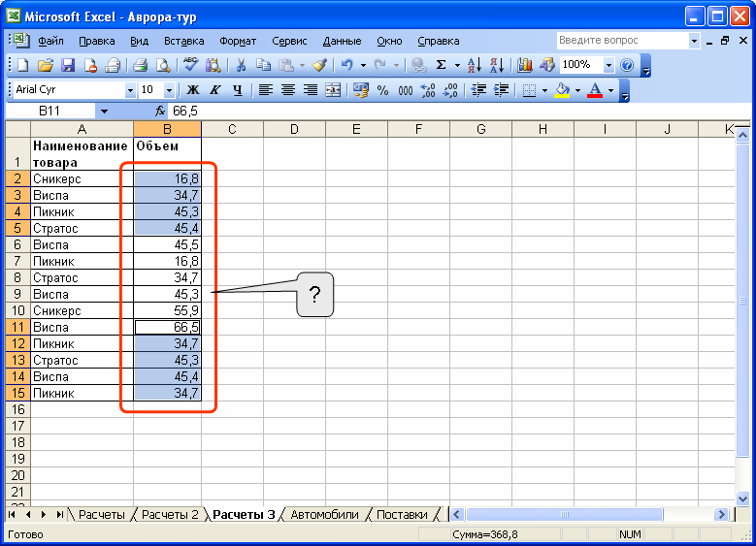
Task: Center text alignment icon
Action: (x=288, y=90)
